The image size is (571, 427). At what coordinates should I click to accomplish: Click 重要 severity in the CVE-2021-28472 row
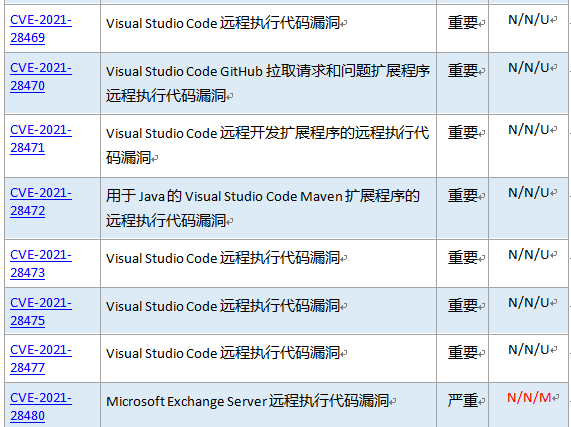pyautogui.click(x=463, y=195)
